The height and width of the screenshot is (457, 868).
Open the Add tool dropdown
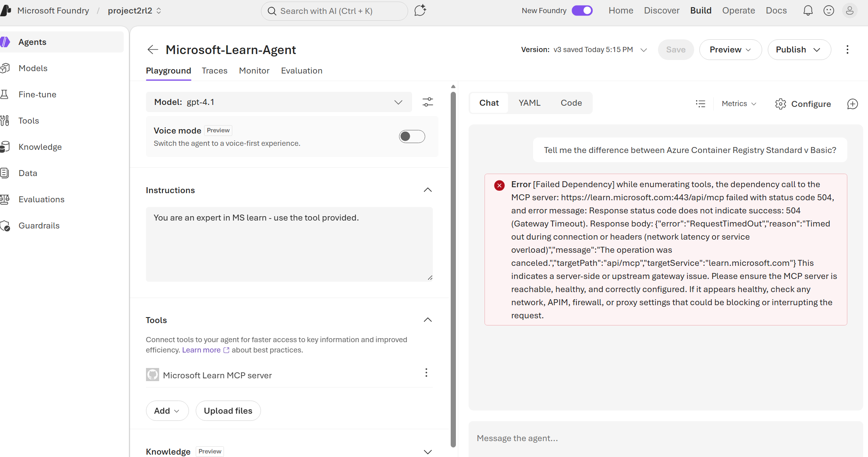tap(167, 411)
